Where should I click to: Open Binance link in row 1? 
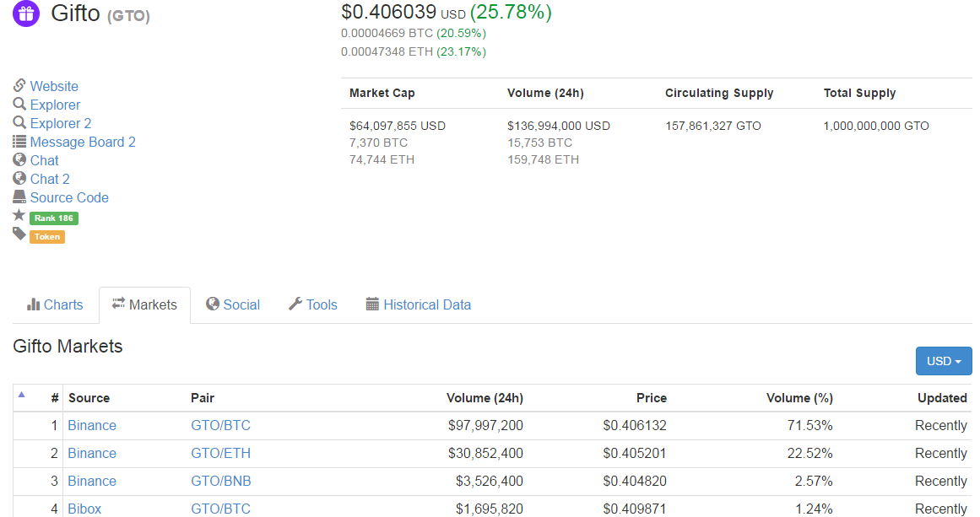pyautogui.click(x=92, y=425)
